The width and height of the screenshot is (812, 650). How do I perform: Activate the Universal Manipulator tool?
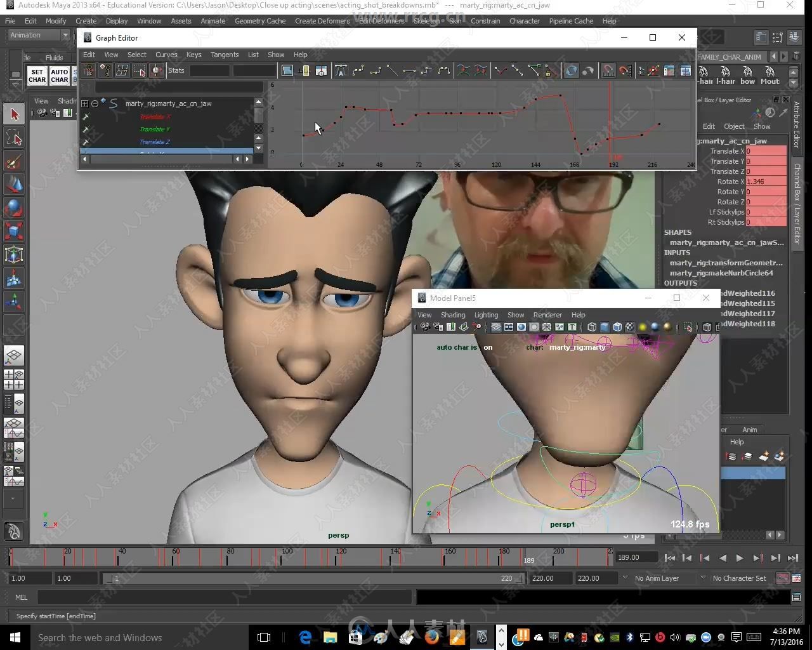point(14,255)
